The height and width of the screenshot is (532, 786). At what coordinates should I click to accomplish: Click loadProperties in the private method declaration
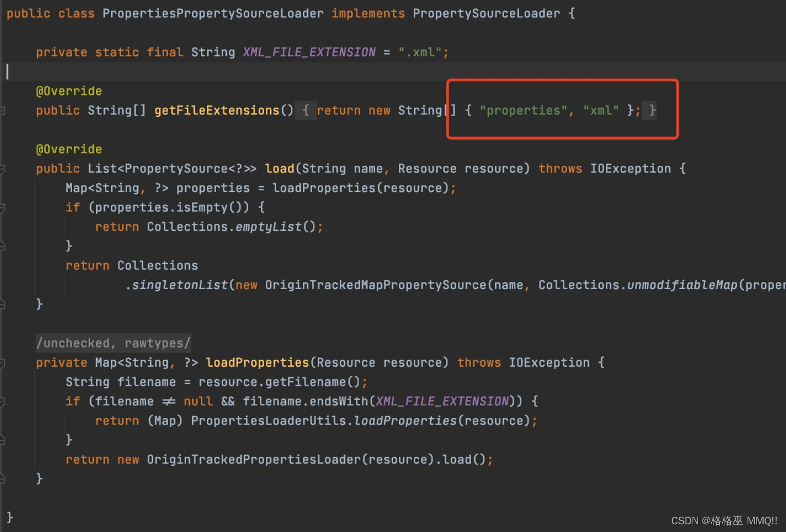pos(258,363)
